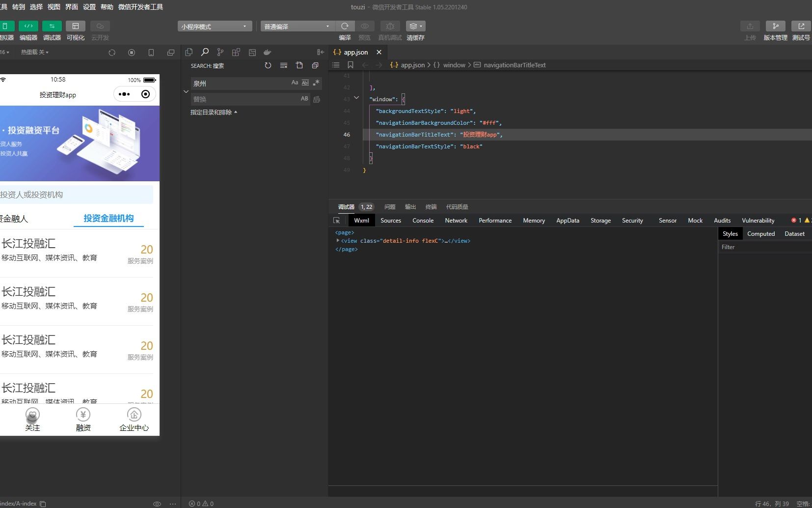
Task: Select the app.json editor tab
Action: point(355,52)
